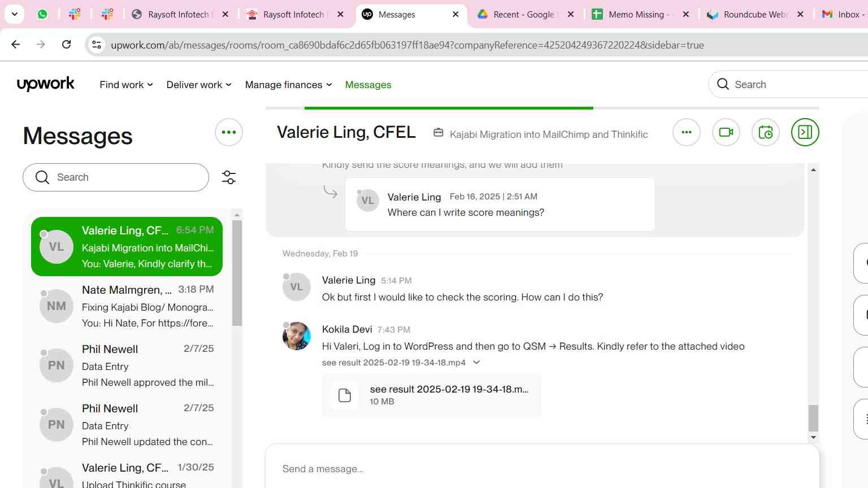Switch to the Memo Missing tab
Image resolution: width=868 pixels, height=488 pixels.
pyautogui.click(x=633, y=14)
